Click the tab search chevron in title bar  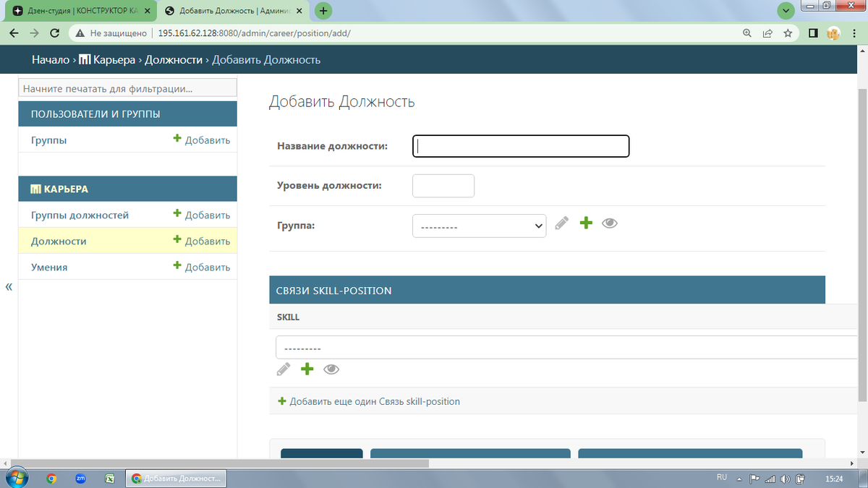786,11
